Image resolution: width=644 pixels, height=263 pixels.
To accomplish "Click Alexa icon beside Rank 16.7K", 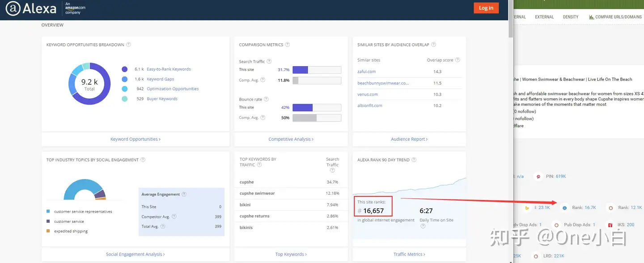I will pos(564,208).
